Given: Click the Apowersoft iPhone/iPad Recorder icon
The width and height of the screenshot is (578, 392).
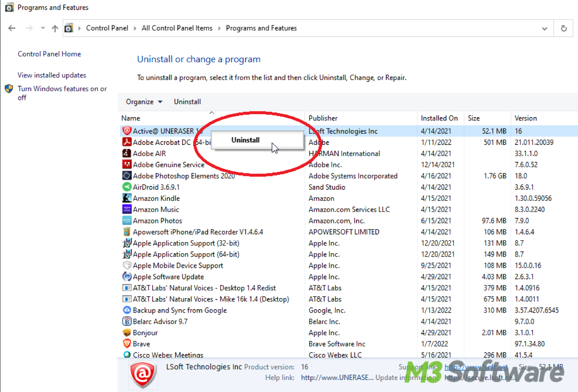Looking at the screenshot, I should (x=127, y=232).
